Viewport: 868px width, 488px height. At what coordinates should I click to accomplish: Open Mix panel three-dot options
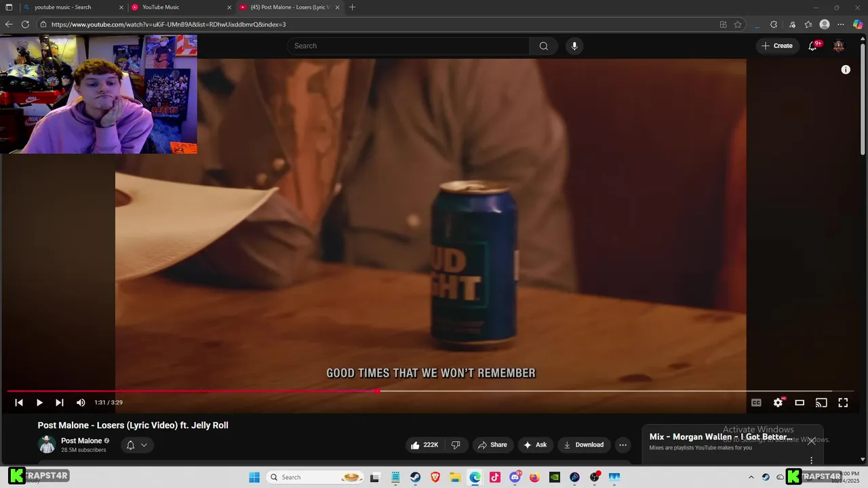point(811,460)
